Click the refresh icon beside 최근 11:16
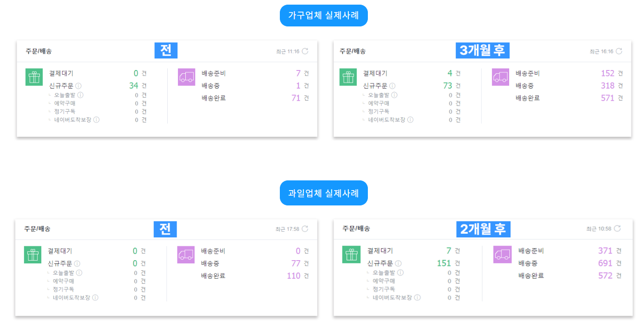Viewport: 644px width, 326px height. [x=305, y=51]
